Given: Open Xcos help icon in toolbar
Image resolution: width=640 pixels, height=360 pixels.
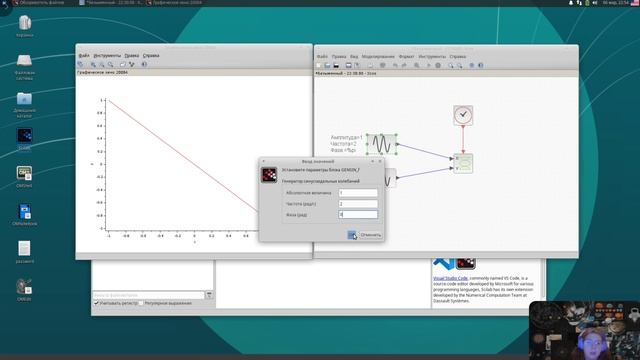Looking at the screenshot, I should coord(480,65).
